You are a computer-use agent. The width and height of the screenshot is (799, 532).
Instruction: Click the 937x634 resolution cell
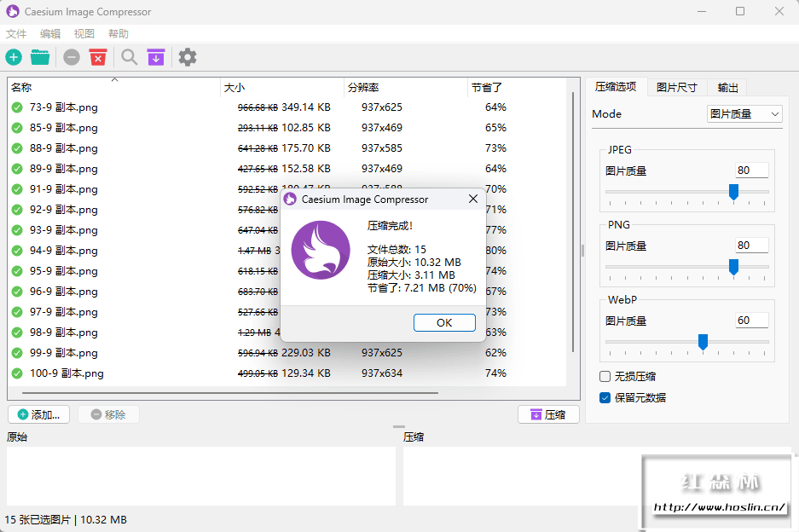tap(382, 373)
